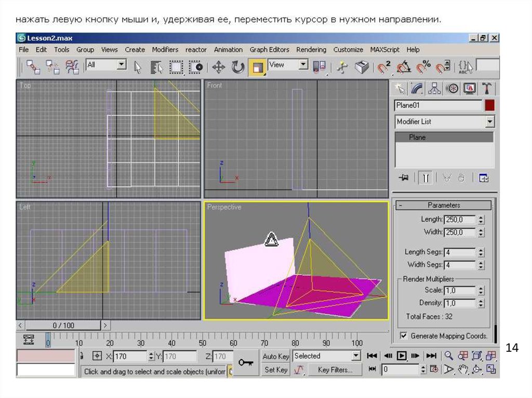The width and height of the screenshot is (532, 398).
Task: Open the Modifiers menu
Action: click(x=165, y=50)
